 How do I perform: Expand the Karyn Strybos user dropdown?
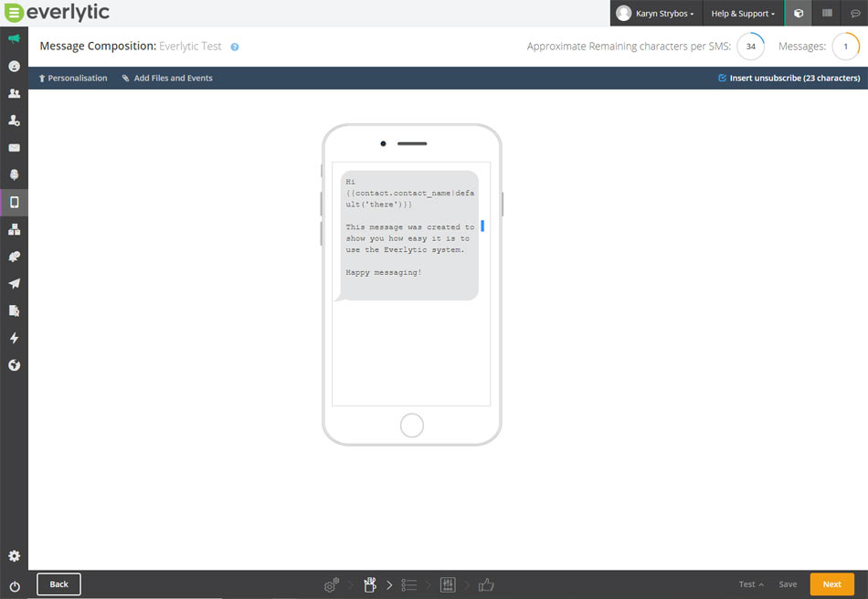656,14
